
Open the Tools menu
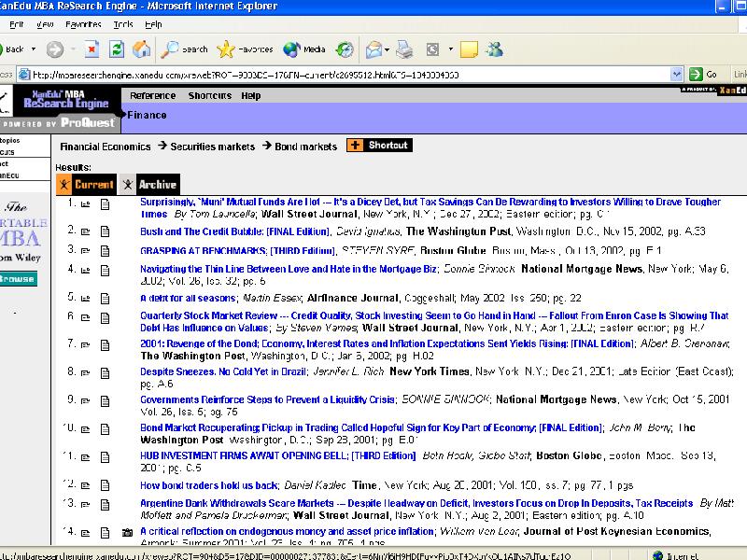123,24
